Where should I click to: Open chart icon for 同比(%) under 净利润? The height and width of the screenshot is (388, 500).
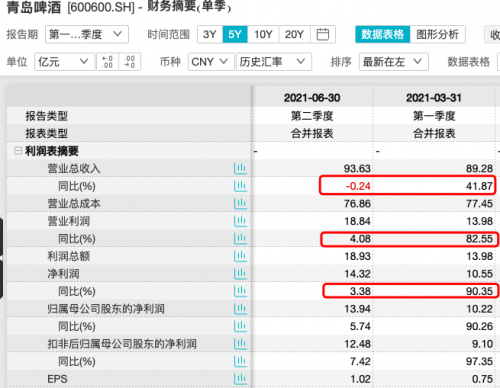click(240, 291)
